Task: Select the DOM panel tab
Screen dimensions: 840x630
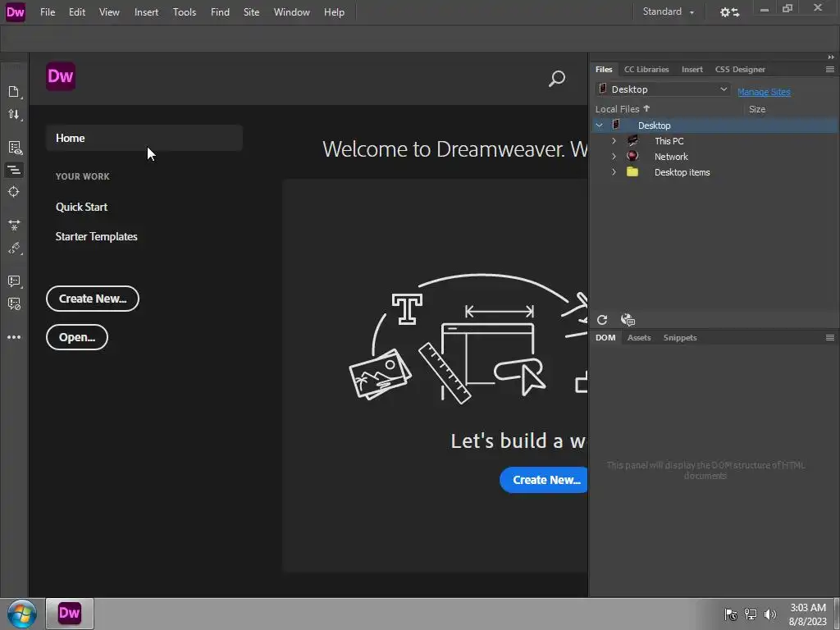Action: (x=605, y=337)
